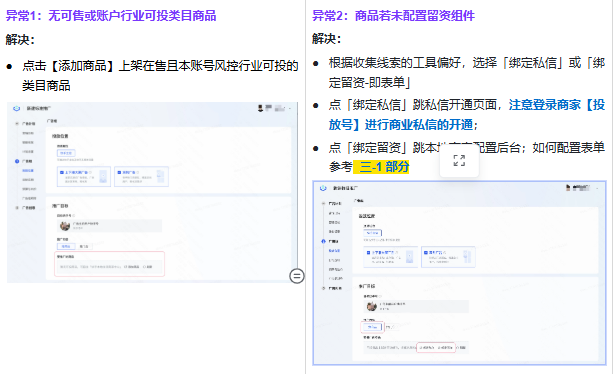Tick the second ad-type card checkbox in right screenshot
This screenshot has width=614, height=374.
426,253
